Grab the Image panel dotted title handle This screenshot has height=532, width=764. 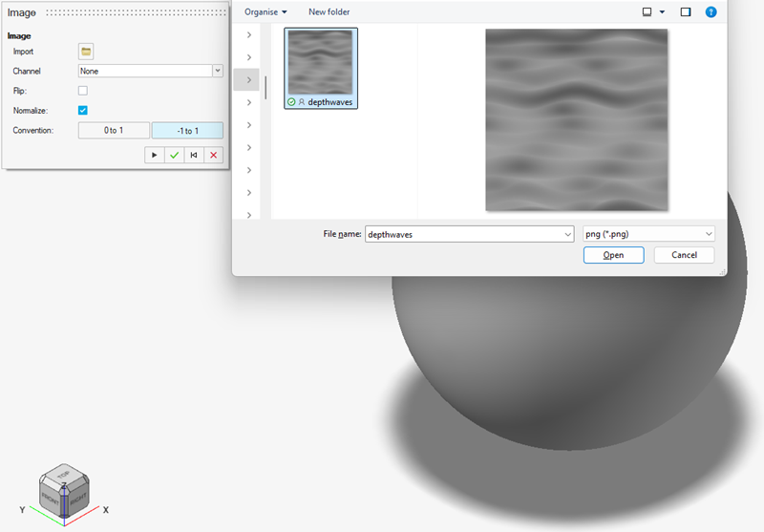point(137,12)
